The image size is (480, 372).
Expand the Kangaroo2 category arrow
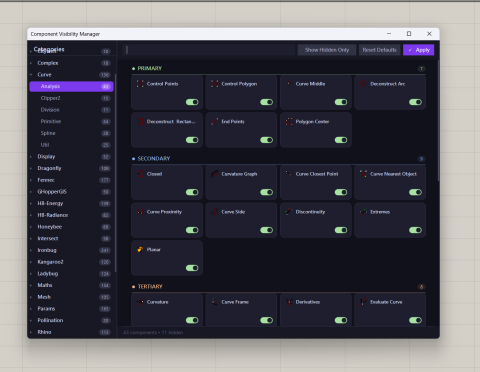click(31, 262)
